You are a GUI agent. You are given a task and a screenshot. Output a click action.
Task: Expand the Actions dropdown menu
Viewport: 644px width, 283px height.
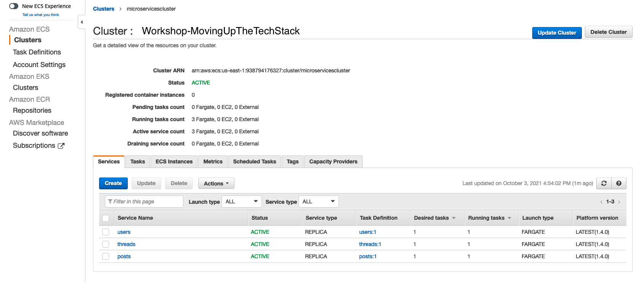pyautogui.click(x=216, y=183)
